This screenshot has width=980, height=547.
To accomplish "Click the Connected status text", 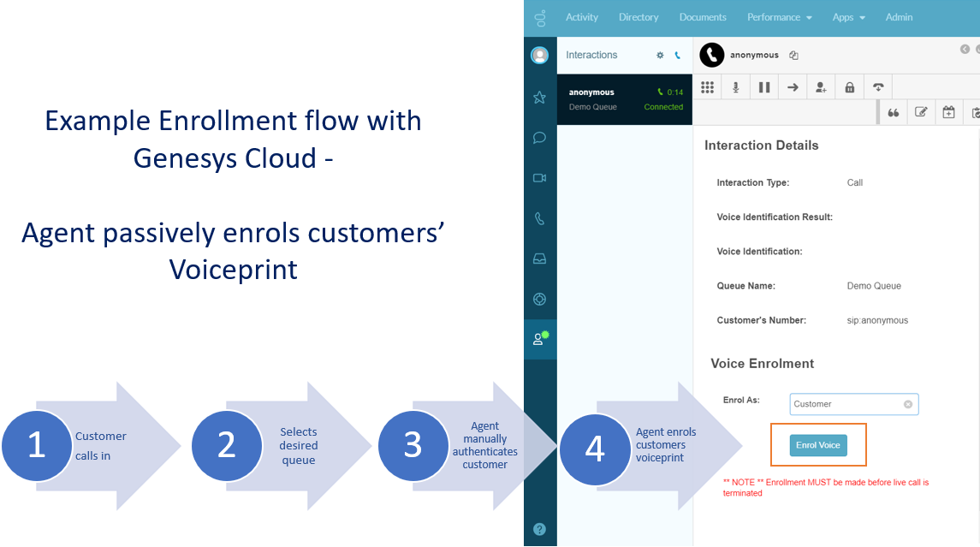I will pyautogui.click(x=663, y=107).
